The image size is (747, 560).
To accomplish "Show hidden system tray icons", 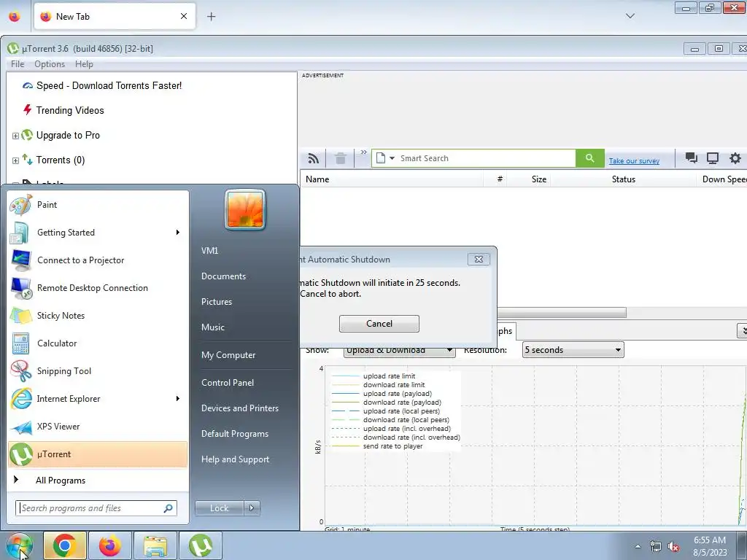I will (638, 547).
